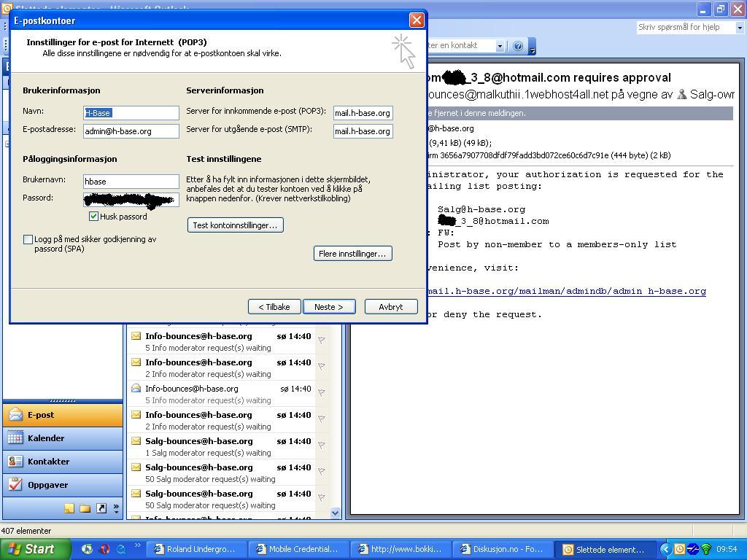Image resolution: width=747 pixels, height=560 pixels.
Task: Click the blue Help question mark icon
Action: click(518, 46)
